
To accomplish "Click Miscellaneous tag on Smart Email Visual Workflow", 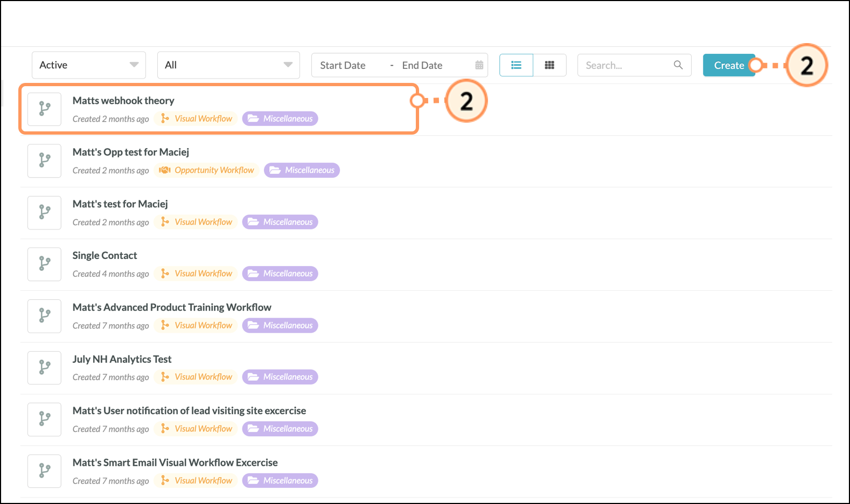I will [280, 480].
